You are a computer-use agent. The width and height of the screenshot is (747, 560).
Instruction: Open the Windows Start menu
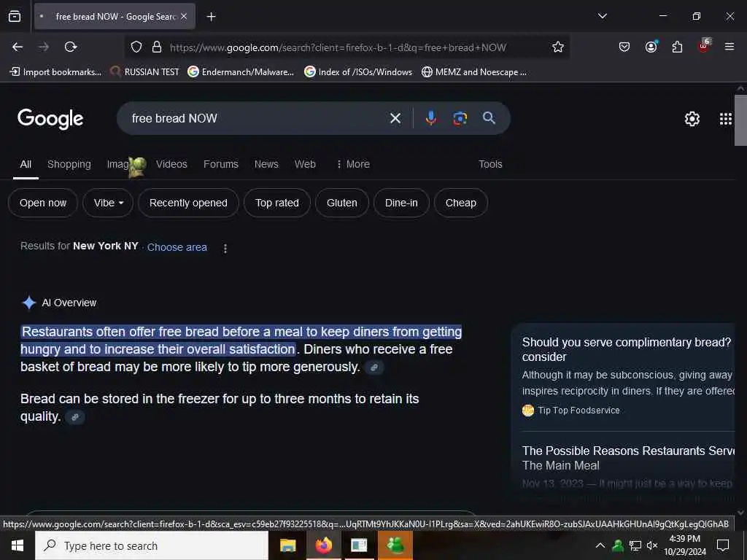(x=18, y=545)
